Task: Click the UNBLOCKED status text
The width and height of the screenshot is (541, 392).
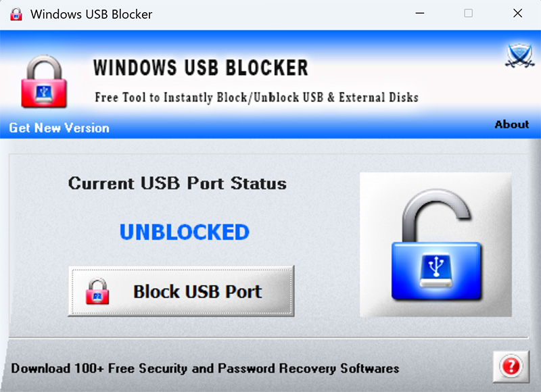Action: (185, 232)
